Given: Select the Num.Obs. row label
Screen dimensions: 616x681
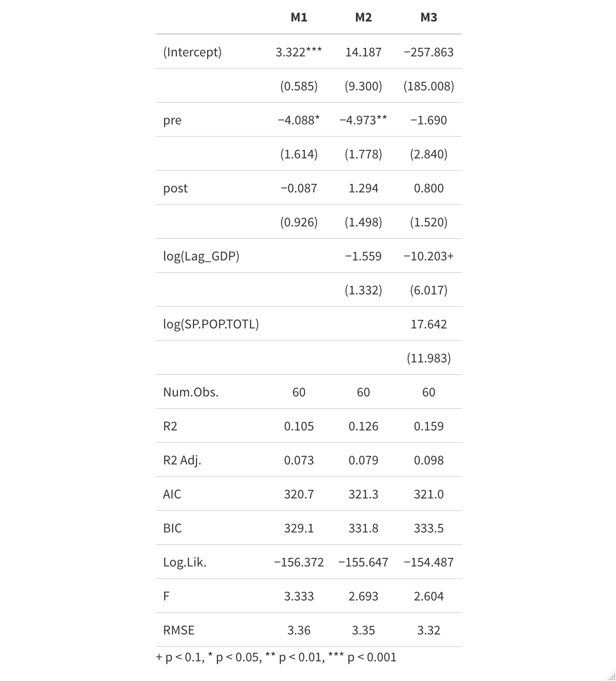Looking at the screenshot, I should point(191,392).
